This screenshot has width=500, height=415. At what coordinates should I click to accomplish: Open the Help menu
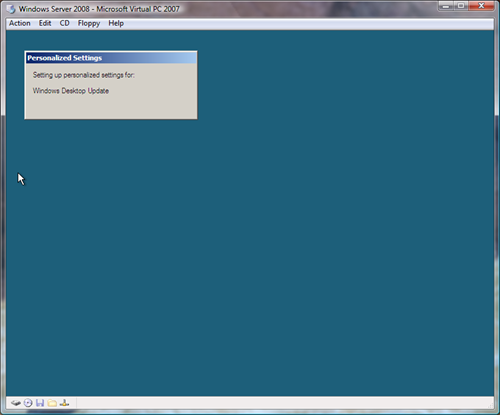point(116,23)
